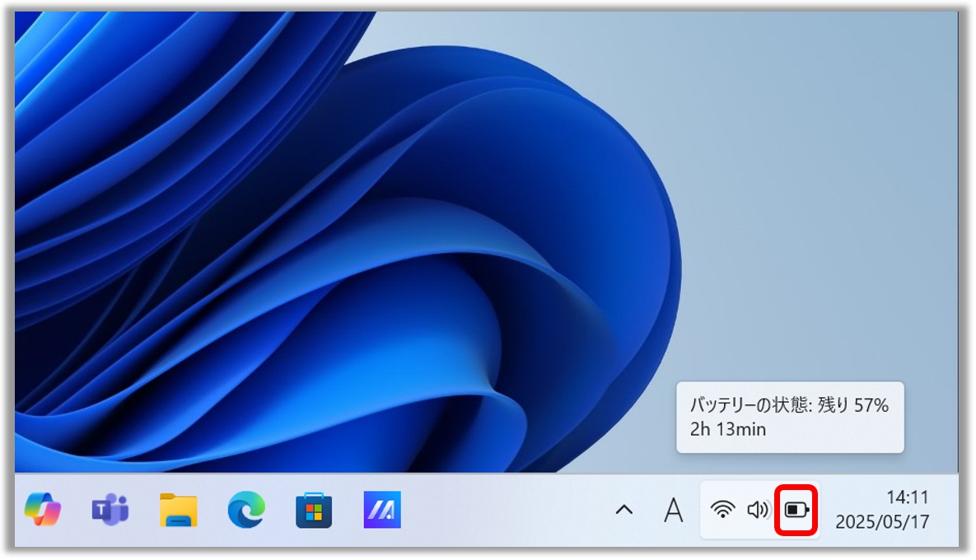
Task: Open the blue slashed-A app icon
Action: tap(381, 510)
